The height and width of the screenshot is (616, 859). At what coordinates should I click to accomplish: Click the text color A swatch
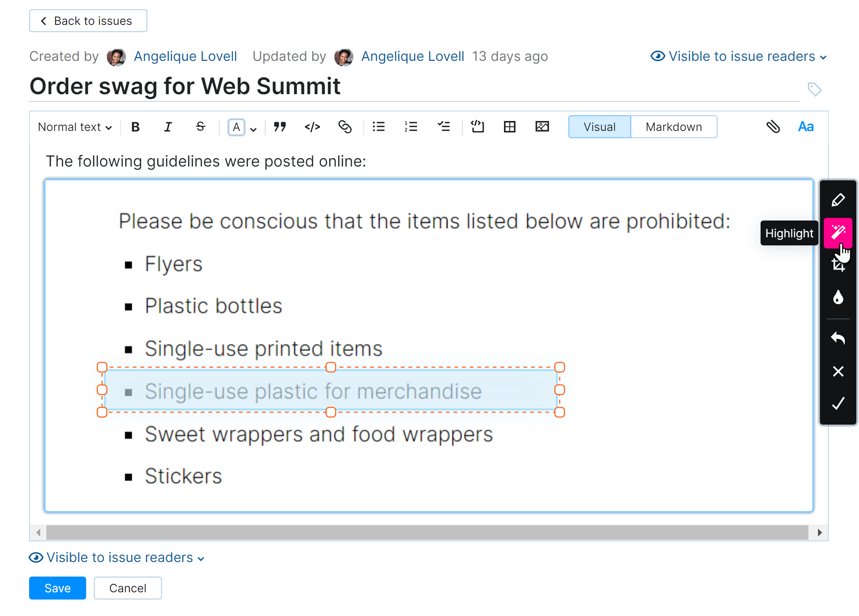[236, 127]
